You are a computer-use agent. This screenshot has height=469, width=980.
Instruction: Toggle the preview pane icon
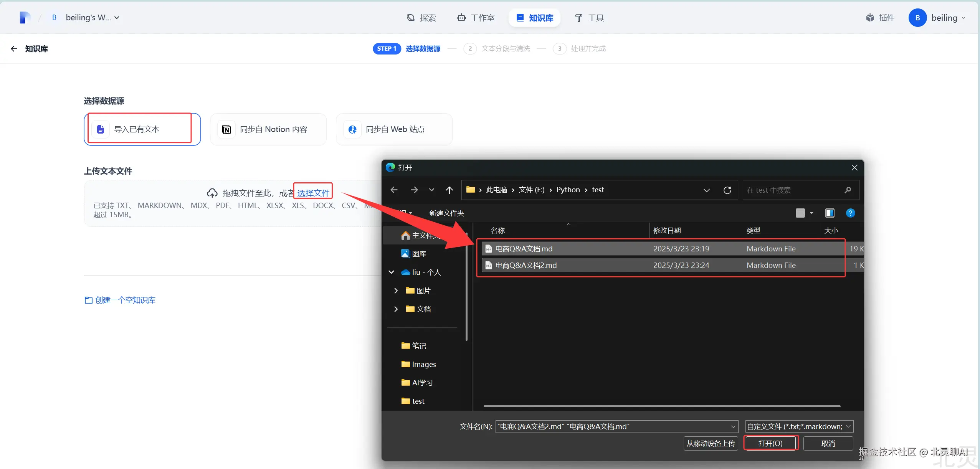pos(830,213)
